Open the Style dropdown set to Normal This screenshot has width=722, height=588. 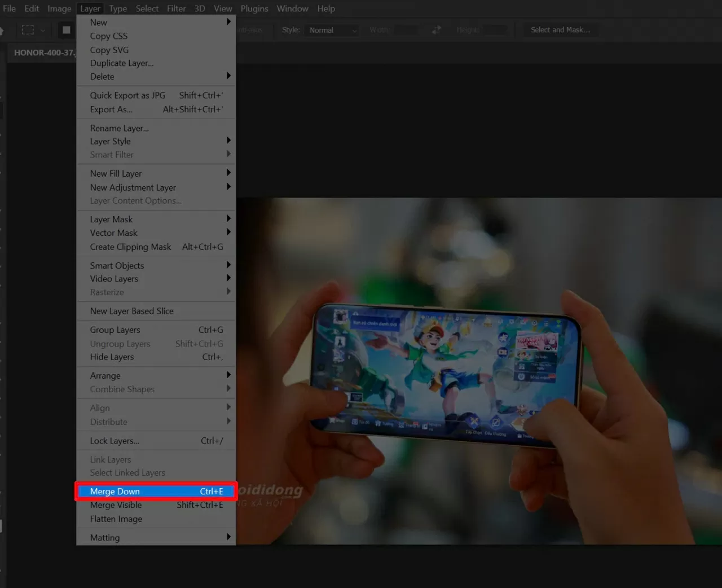point(332,30)
